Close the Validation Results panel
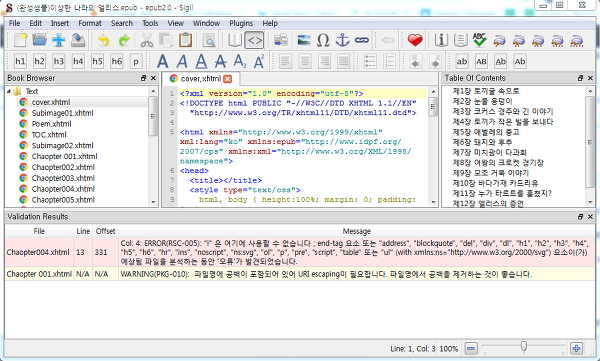This screenshot has width=600, height=361. tap(590, 217)
